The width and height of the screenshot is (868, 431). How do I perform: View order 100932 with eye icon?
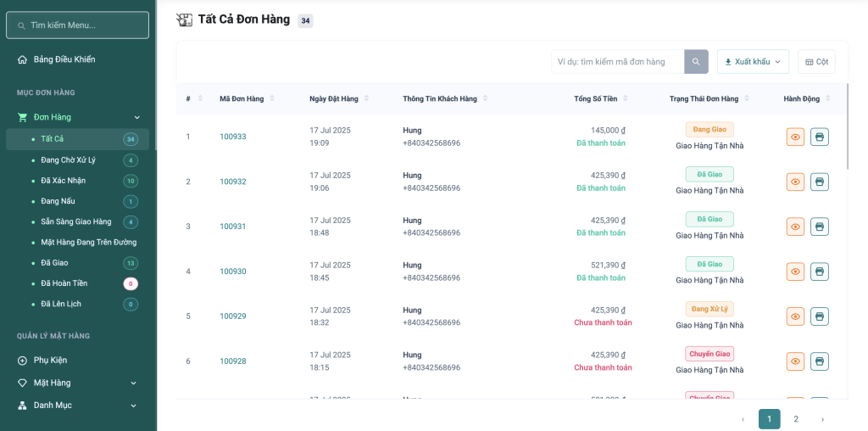coord(795,182)
